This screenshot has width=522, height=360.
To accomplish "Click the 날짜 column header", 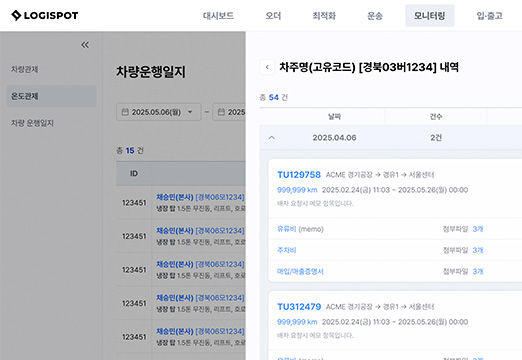I will point(334,117).
